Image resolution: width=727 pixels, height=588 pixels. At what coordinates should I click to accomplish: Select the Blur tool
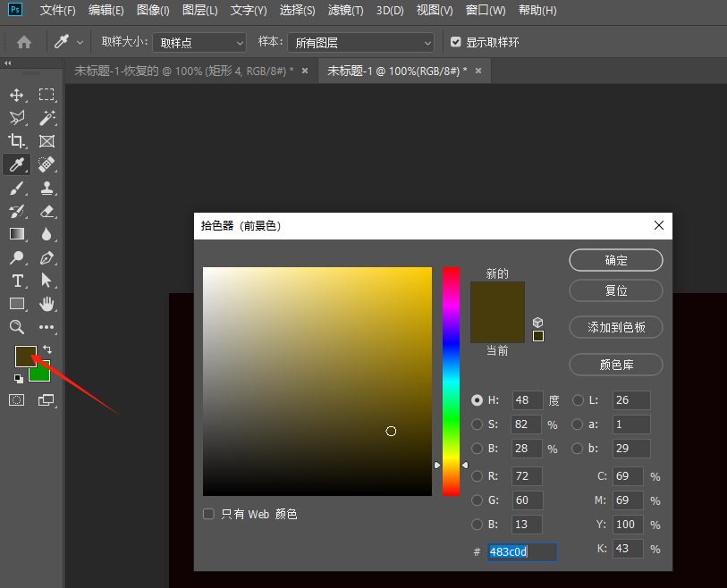(x=46, y=234)
